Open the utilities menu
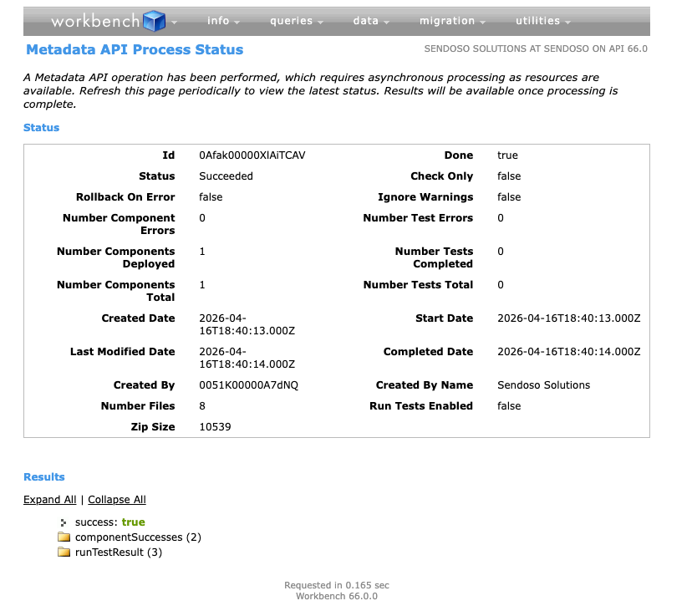 click(x=543, y=21)
